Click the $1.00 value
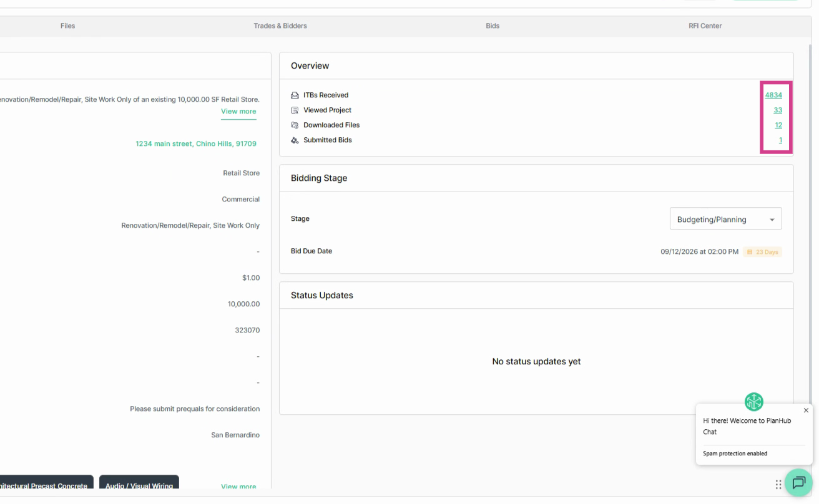819x504 pixels. [251, 278]
